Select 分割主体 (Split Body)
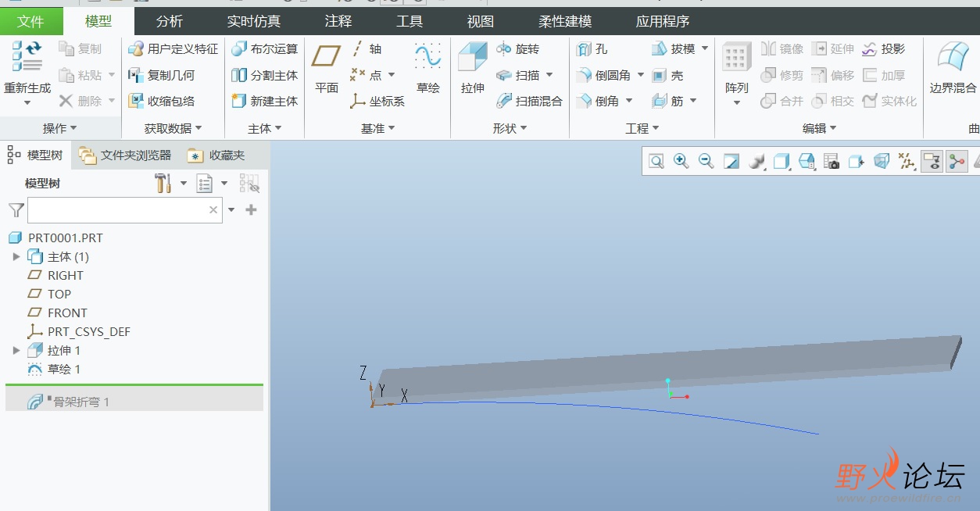Viewport: 980px width, 511px height. [x=265, y=75]
